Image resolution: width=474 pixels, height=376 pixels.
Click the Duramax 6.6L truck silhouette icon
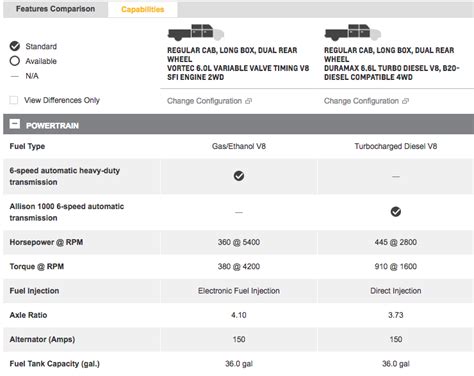[x=353, y=32]
